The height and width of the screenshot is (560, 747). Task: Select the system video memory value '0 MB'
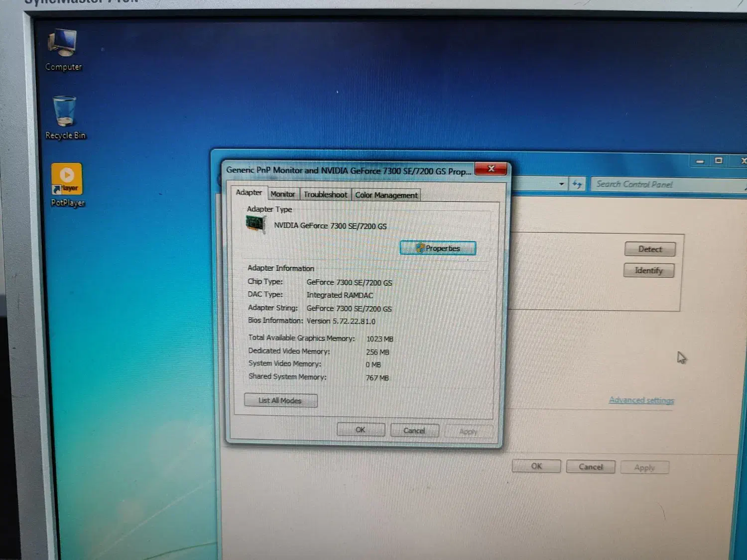coord(373,365)
